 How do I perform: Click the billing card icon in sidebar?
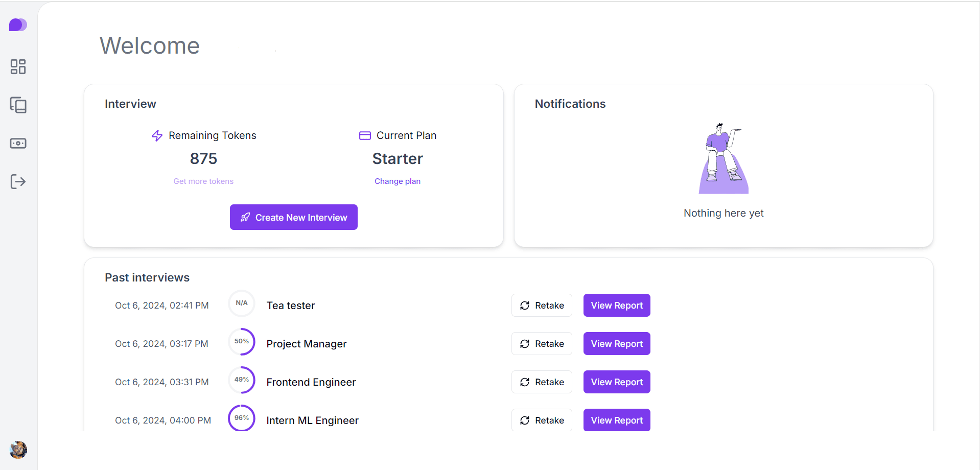(x=18, y=144)
